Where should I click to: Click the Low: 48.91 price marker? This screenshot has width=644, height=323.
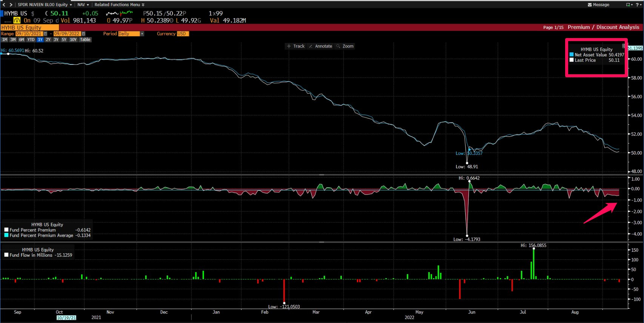click(x=467, y=167)
